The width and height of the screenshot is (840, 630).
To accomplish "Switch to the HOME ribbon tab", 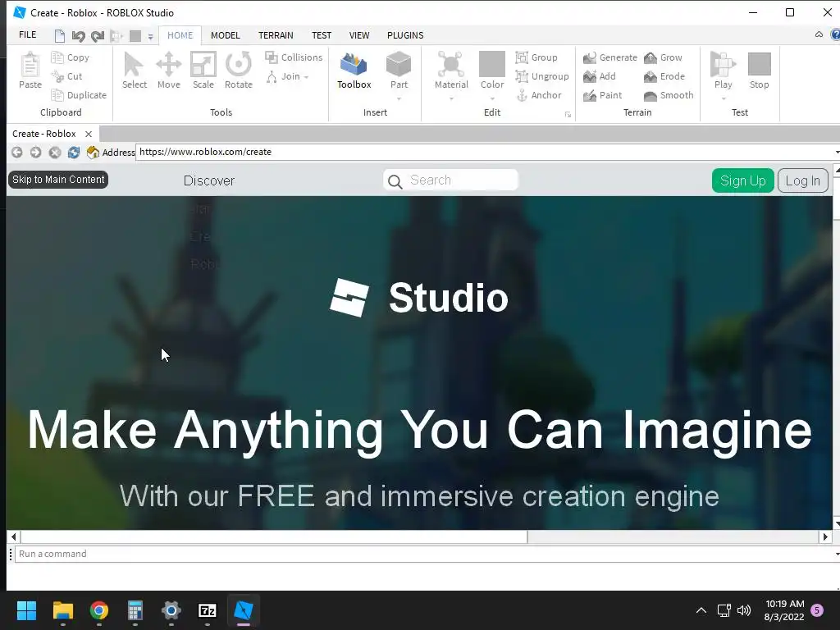I will coord(180,35).
